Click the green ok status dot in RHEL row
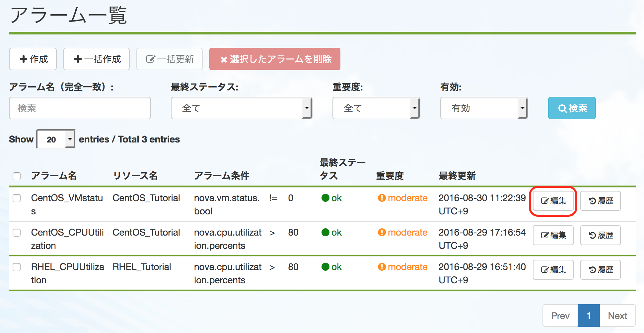 [325, 267]
